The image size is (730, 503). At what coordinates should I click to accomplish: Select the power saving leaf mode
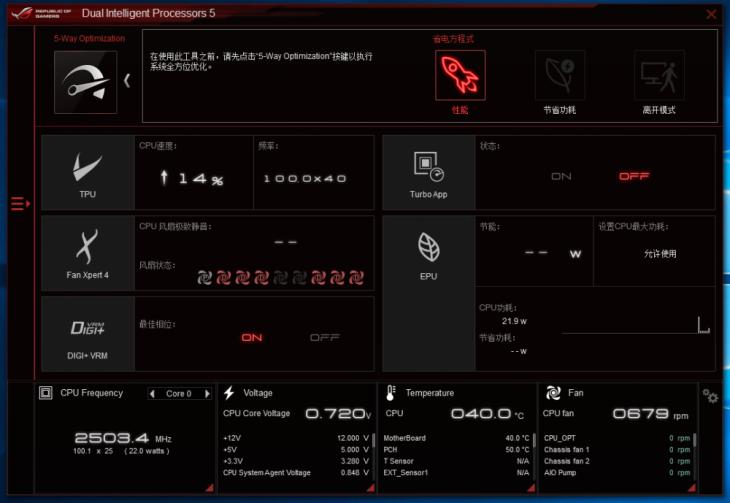point(560,75)
